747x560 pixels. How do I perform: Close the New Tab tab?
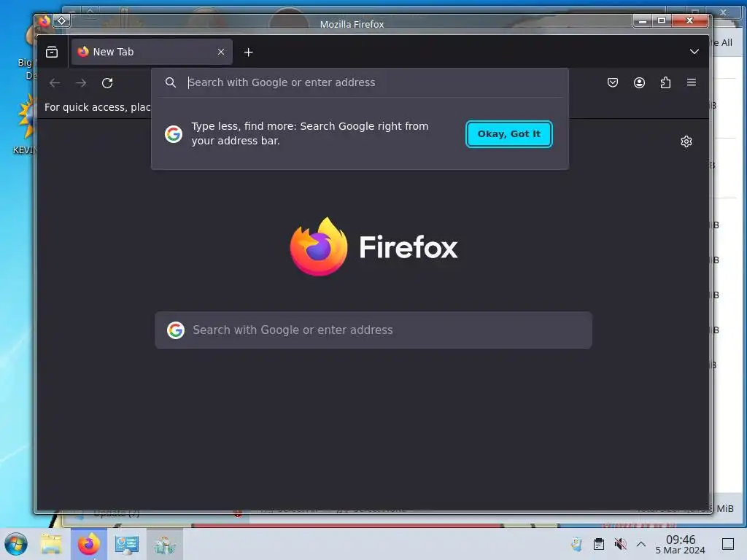pos(221,52)
